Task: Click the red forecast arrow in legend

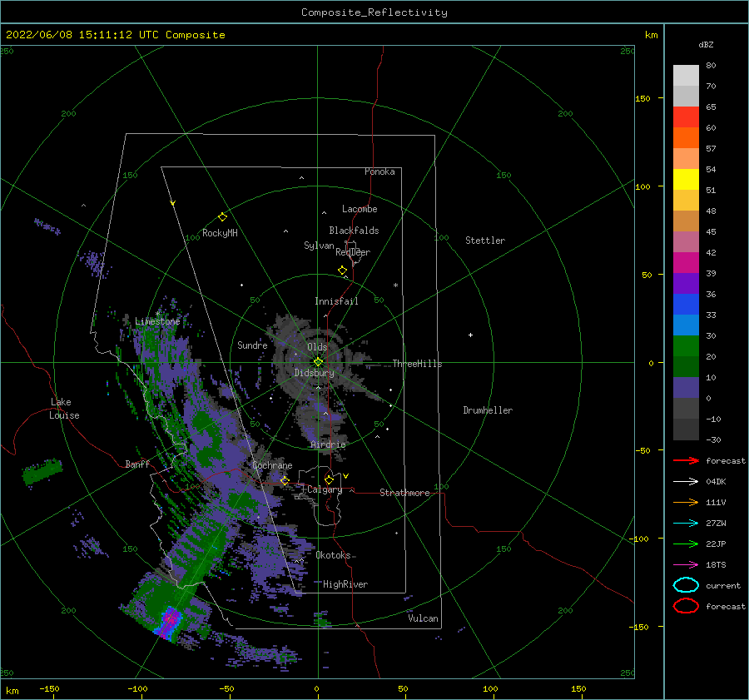Action: pyautogui.click(x=686, y=460)
